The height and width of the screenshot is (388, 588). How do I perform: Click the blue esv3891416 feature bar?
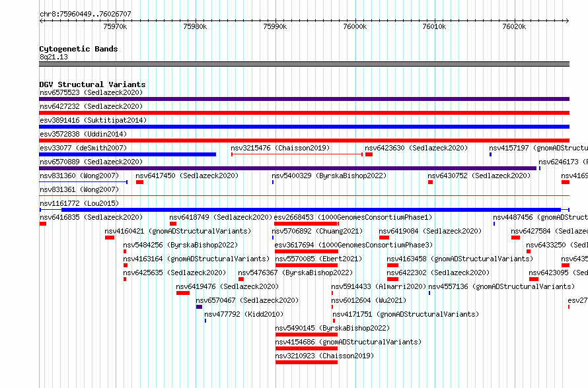[304, 127]
